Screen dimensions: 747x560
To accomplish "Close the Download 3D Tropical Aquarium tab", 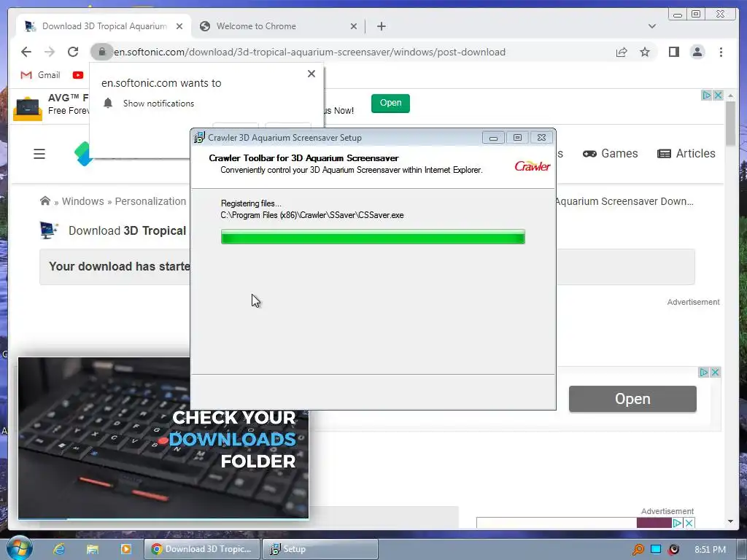I will tap(179, 26).
